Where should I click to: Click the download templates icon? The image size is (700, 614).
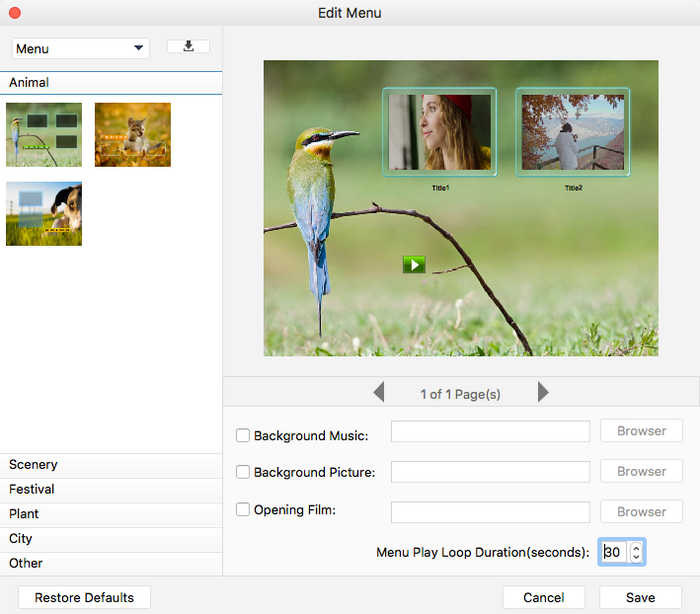[188, 46]
